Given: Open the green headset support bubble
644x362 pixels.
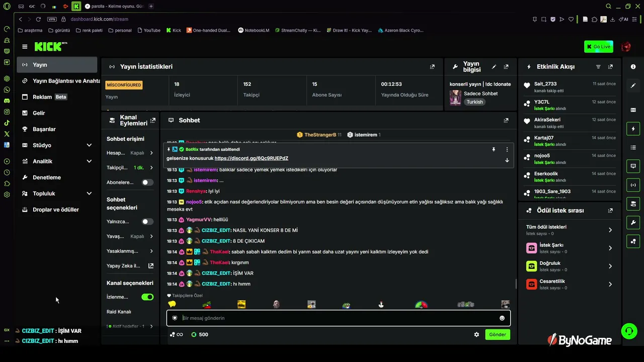Looking at the screenshot, I should tap(629, 331).
